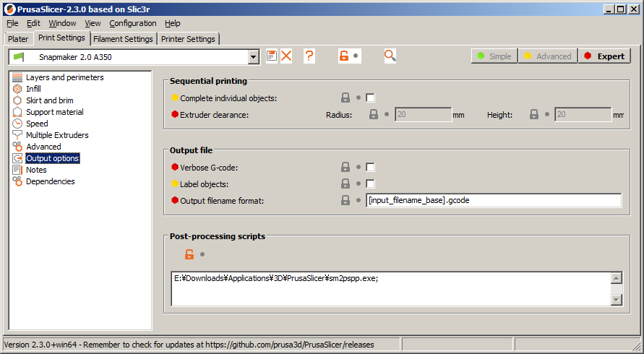This screenshot has width=644, height=354.
Task: Open the Notes settings page
Action: (36, 170)
